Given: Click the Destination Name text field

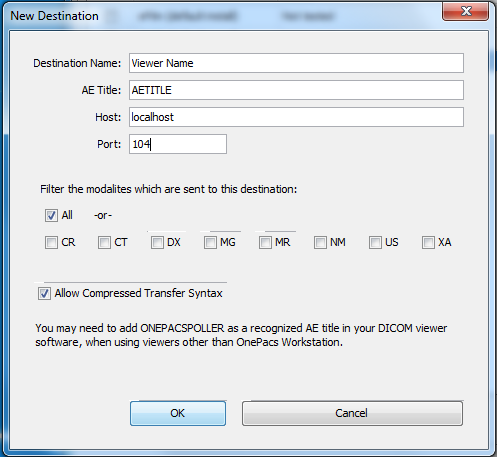Looking at the screenshot, I should (x=296, y=63).
